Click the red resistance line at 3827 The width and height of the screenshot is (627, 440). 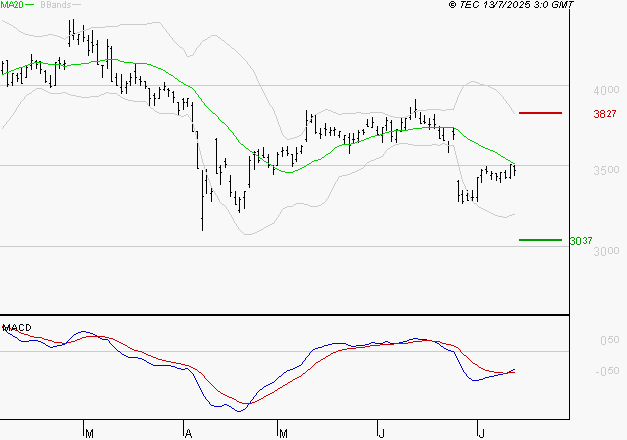(x=540, y=114)
